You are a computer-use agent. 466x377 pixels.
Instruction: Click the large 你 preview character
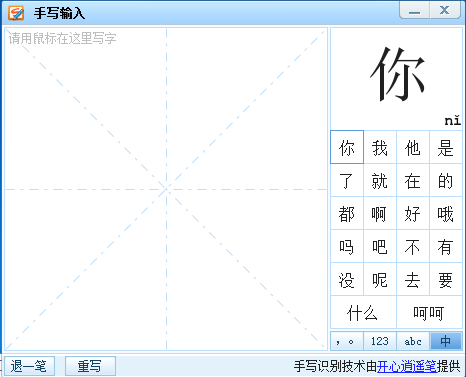click(397, 74)
